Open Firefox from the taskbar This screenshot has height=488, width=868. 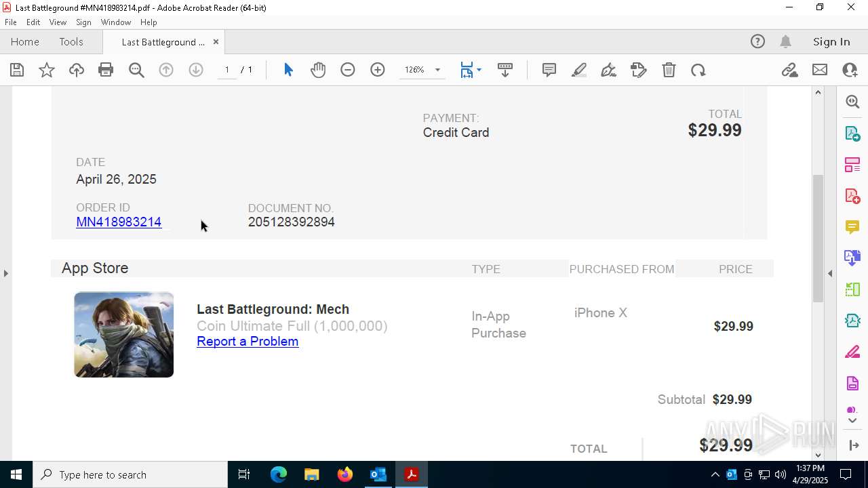tap(345, 474)
